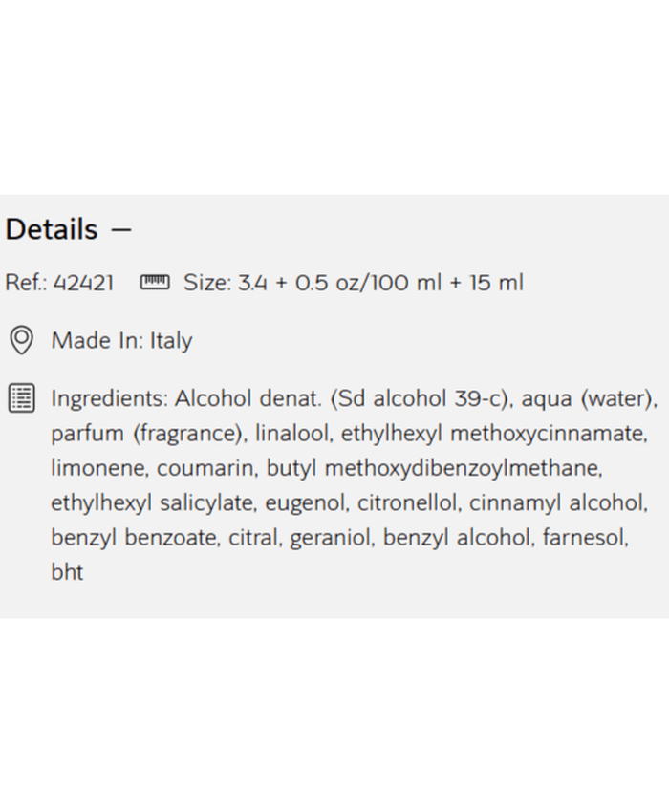Click the ingredient ethylhexyl methoxycinnamate

pos(493,434)
